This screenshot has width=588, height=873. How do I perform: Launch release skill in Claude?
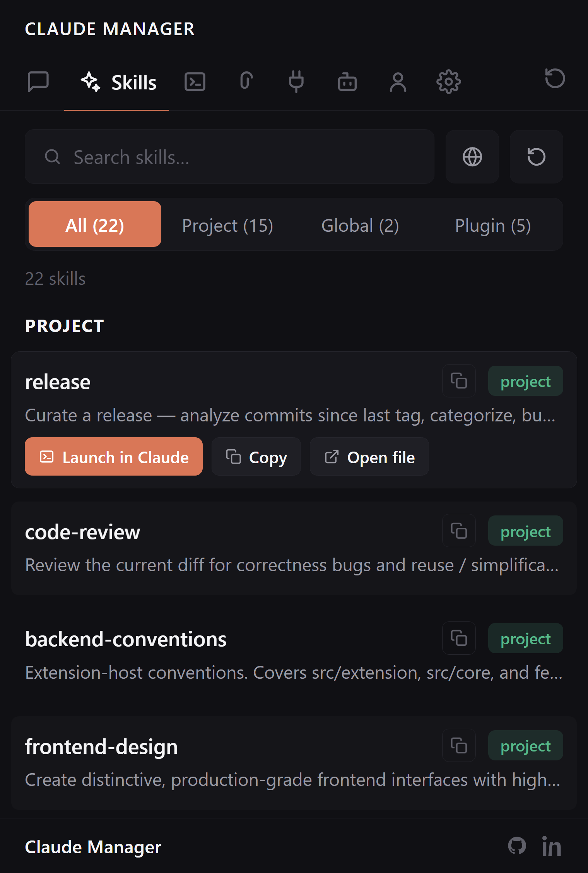114,457
